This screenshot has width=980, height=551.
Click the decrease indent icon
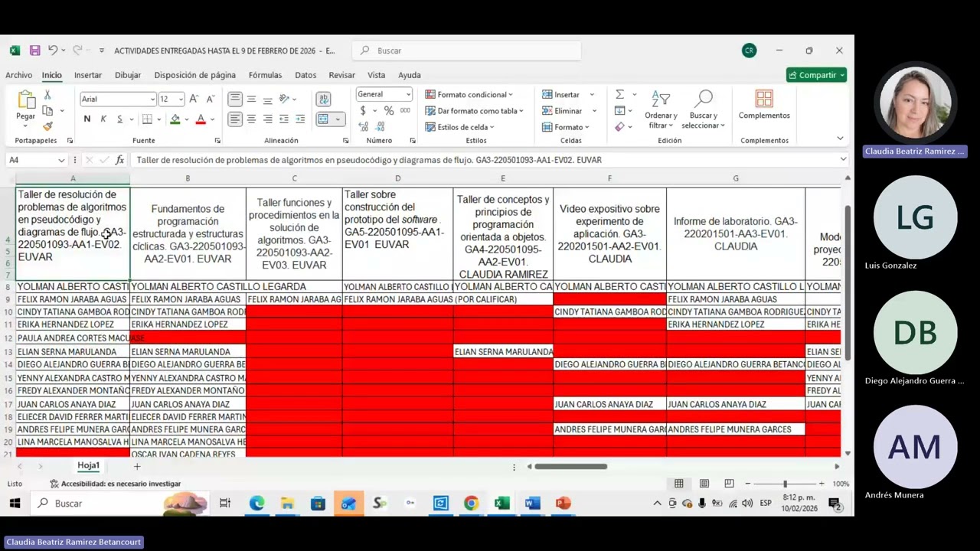tap(284, 119)
